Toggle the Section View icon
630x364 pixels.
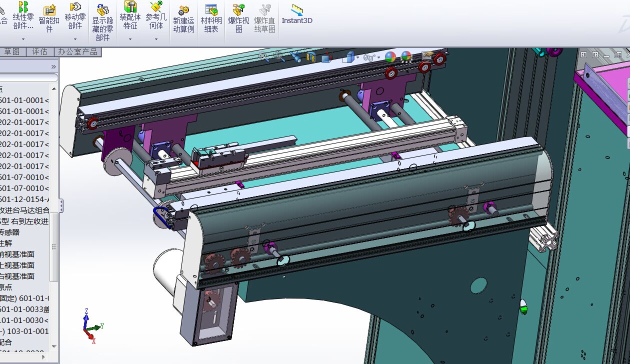click(311, 57)
